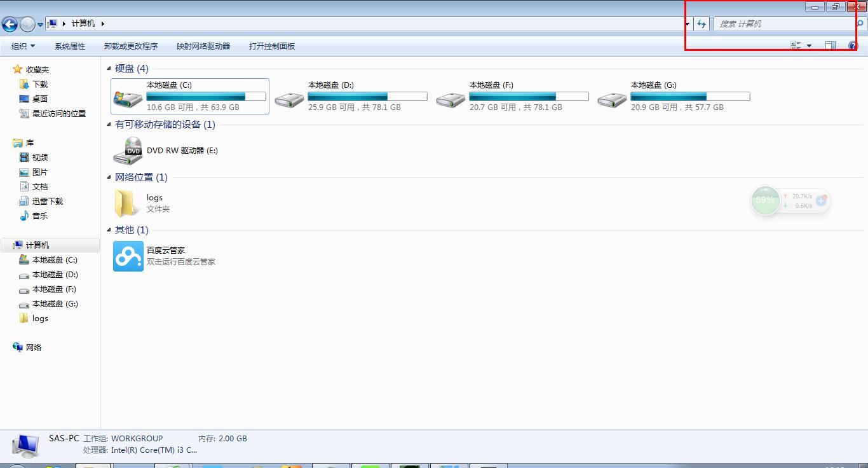Click the 59% floating ball widget
This screenshot has width=868, height=468.
765,200
